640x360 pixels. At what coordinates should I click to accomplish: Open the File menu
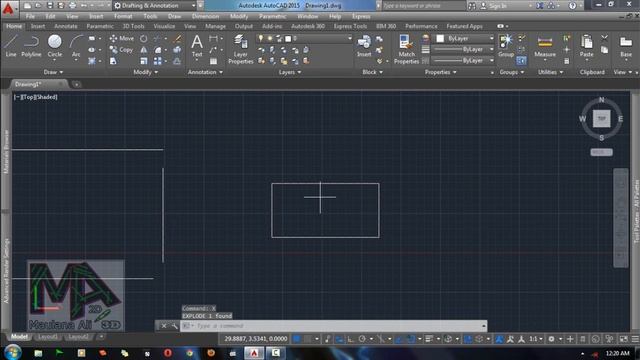tap(30, 16)
